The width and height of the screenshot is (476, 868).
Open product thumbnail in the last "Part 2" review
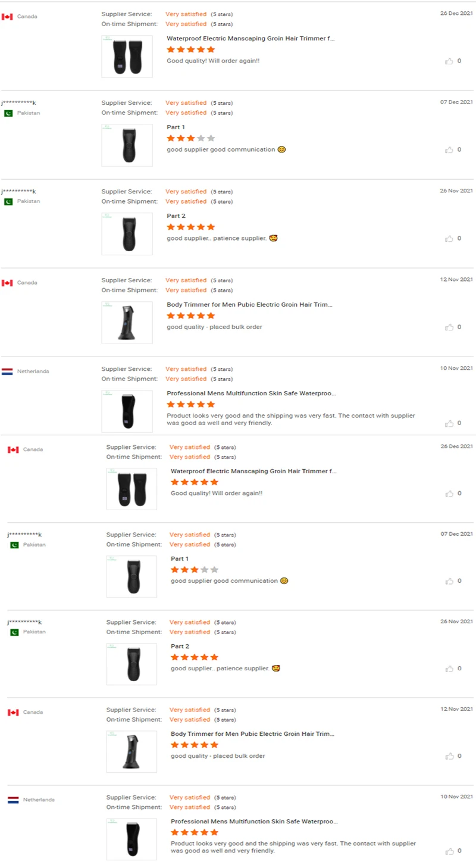[x=131, y=664]
